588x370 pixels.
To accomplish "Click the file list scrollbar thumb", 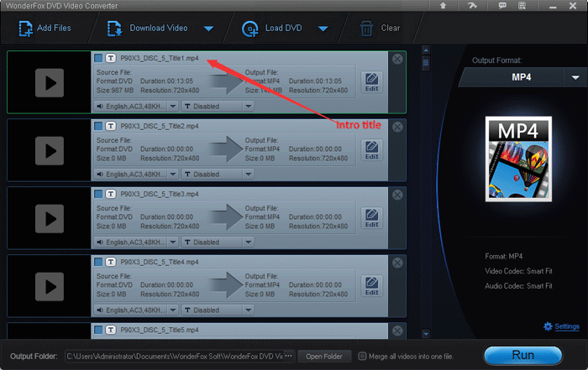I will pos(426,63).
